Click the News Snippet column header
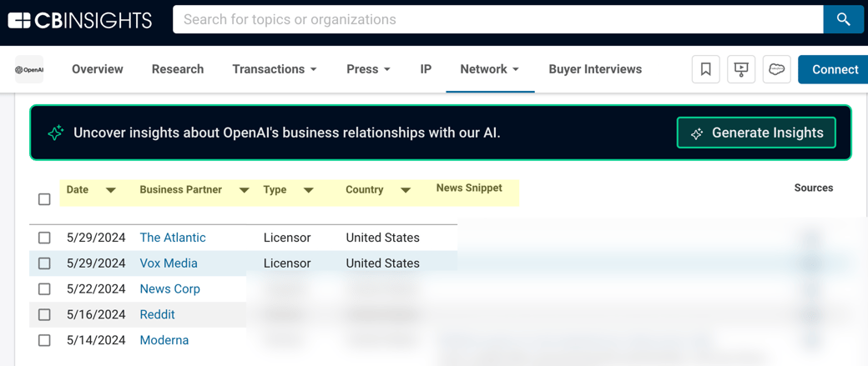The image size is (868, 366). (469, 188)
